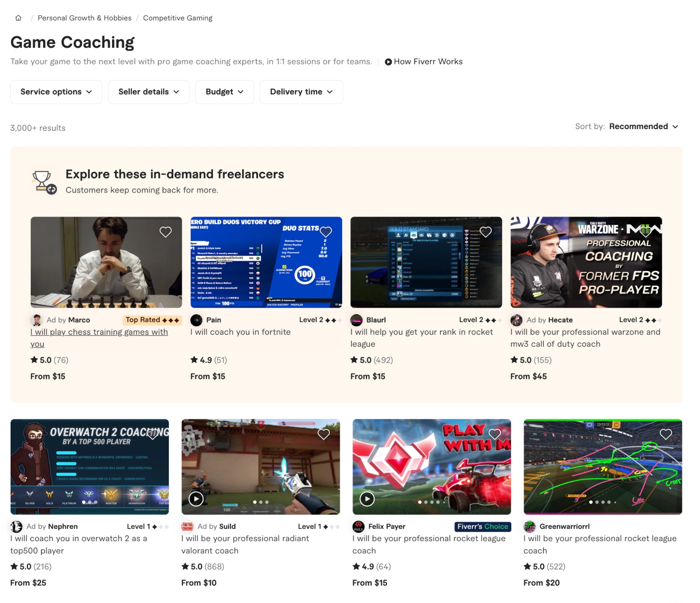
Task: Open Blaurl's rocket league leaderboard thumbnail
Action: point(426,262)
